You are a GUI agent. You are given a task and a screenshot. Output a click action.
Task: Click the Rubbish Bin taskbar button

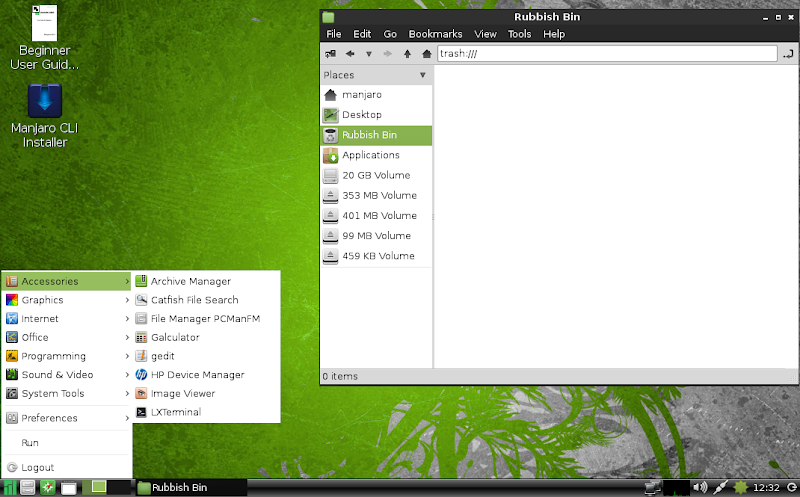(x=191, y=488)
